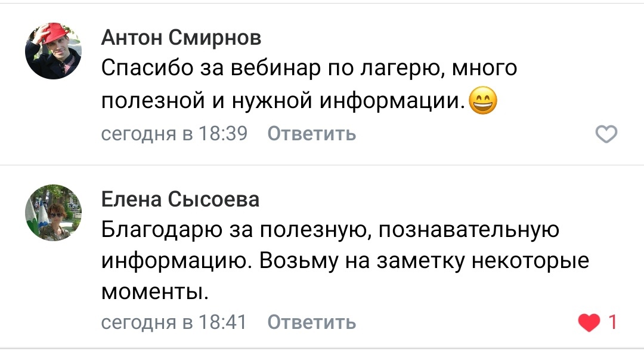Click the timestamp сегодня в 18:41
This screenshot has height=351, width=644.
tap(174, 323)
